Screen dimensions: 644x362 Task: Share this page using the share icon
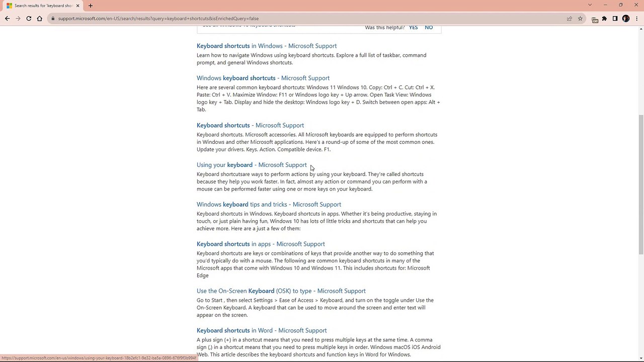pos(570,19)
